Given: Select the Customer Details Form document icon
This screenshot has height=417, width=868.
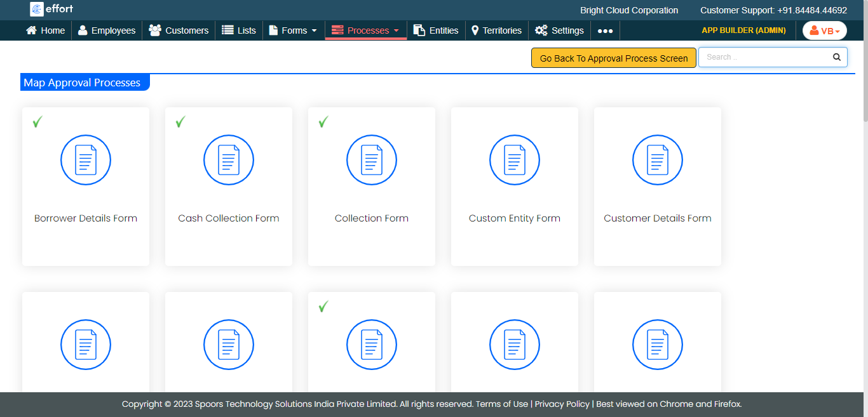Looking at the screenshot, I should 658,160.
